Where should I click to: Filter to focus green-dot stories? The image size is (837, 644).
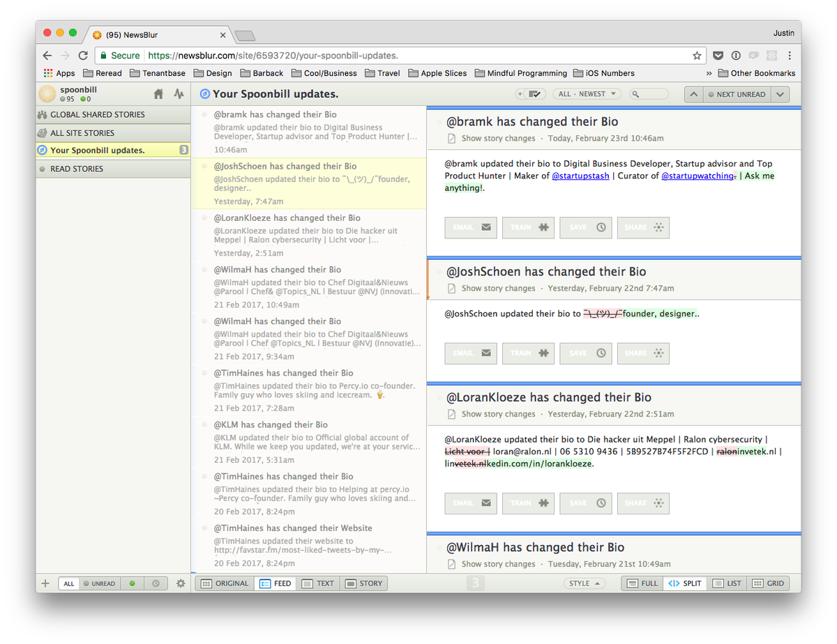[x=132, y=583]
